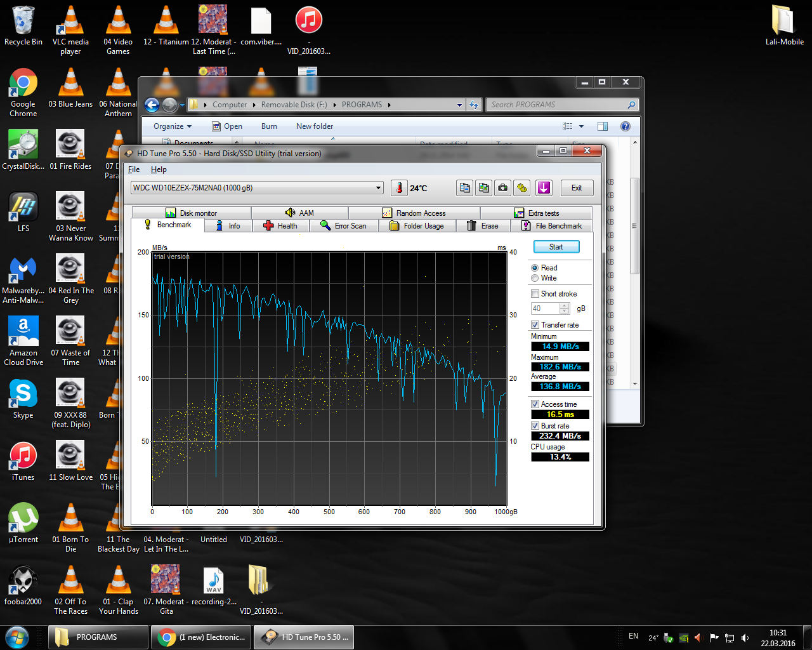Open the Explorer address bar history dropdown
This screenshot has width=812, height=650.
(459, 105)
